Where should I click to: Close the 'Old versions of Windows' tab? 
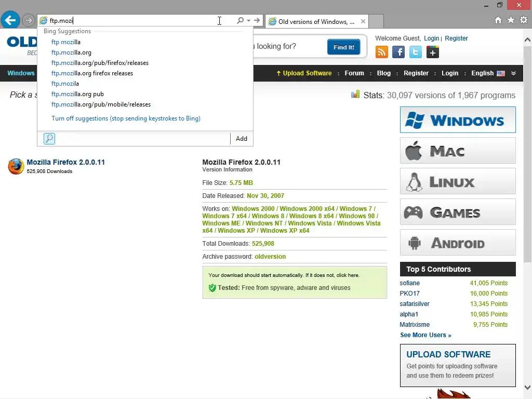[x=363, y=21]
